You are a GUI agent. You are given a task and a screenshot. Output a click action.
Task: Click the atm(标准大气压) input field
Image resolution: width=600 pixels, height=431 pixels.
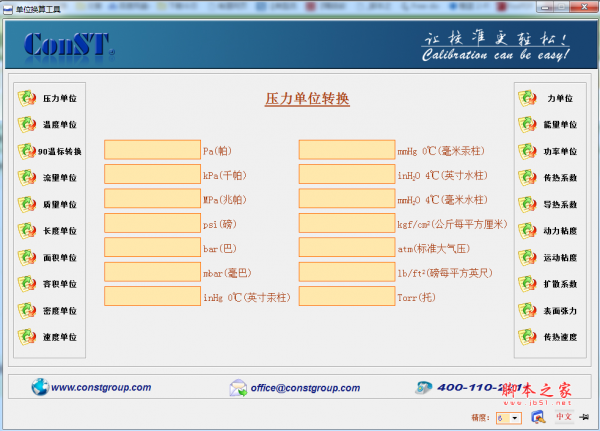[x=347, y=247]
